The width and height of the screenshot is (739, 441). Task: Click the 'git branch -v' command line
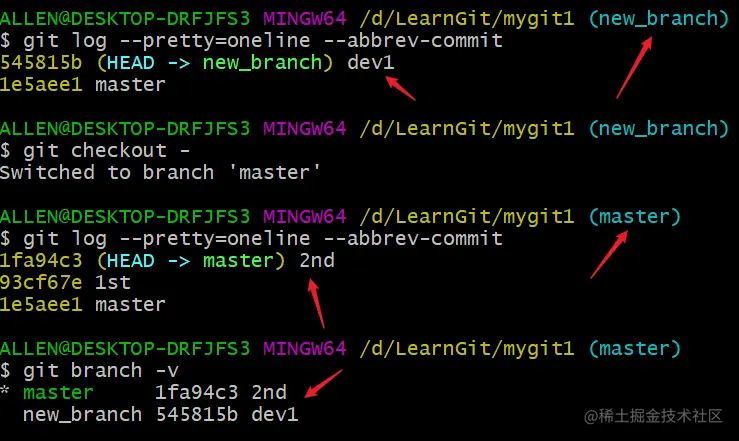(90, 371)
